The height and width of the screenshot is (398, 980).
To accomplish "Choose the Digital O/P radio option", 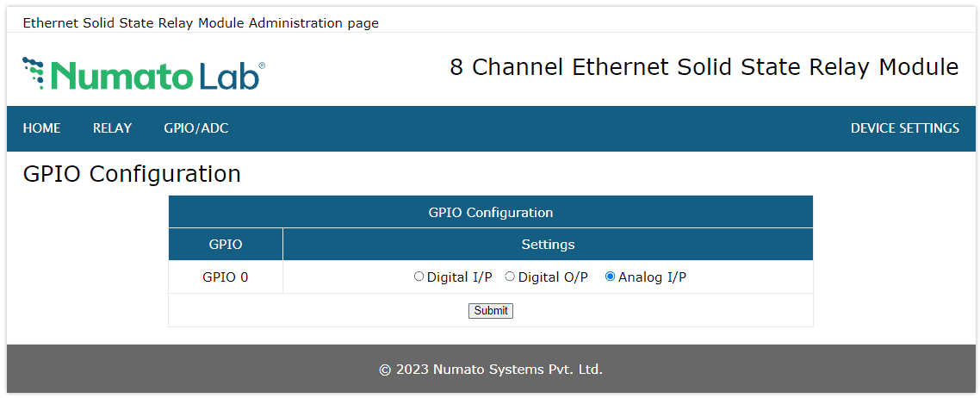I will pyautogui.click(x=510, y=277).
